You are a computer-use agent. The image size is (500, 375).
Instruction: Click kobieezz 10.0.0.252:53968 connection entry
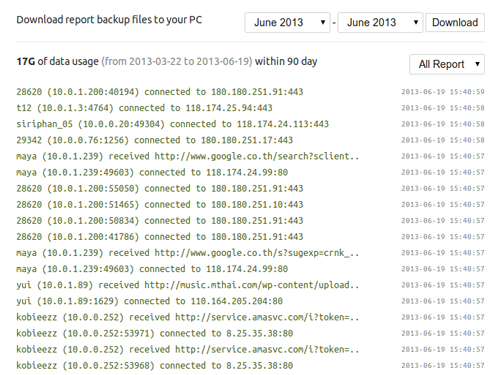(x=155, y=365)
